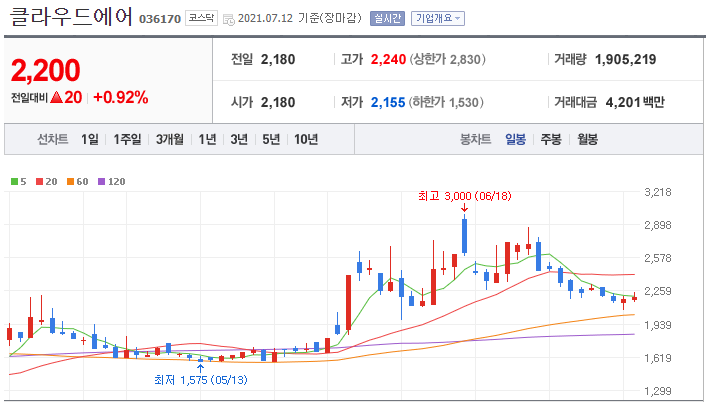
Task: Click the purple 120-day moving average legend
Action: 112,182
